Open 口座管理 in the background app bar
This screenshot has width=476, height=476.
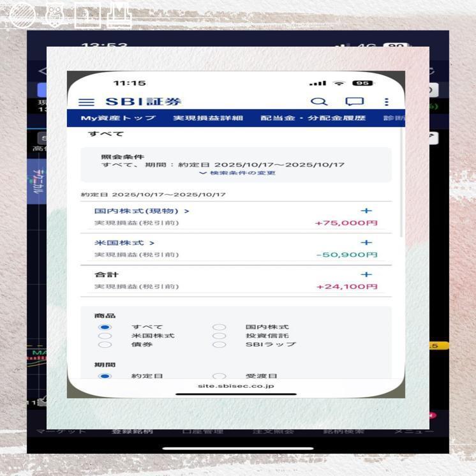click(203, 431)
